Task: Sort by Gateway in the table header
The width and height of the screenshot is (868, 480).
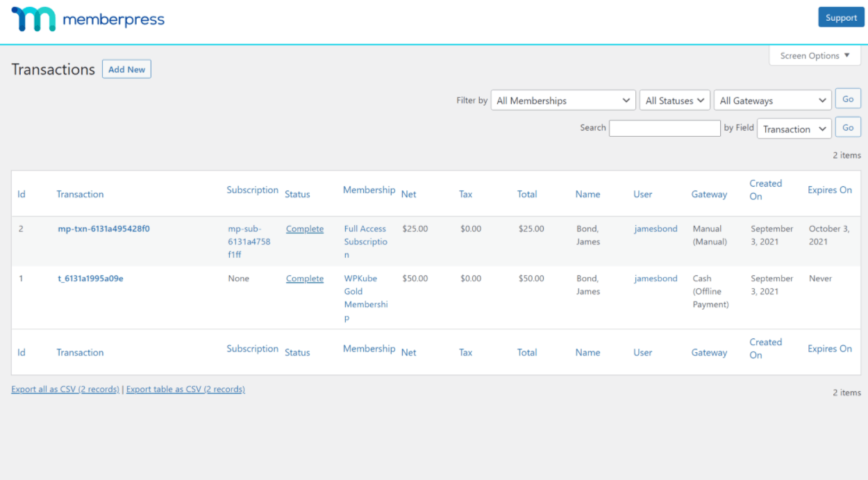Action: tap(709, 195)
